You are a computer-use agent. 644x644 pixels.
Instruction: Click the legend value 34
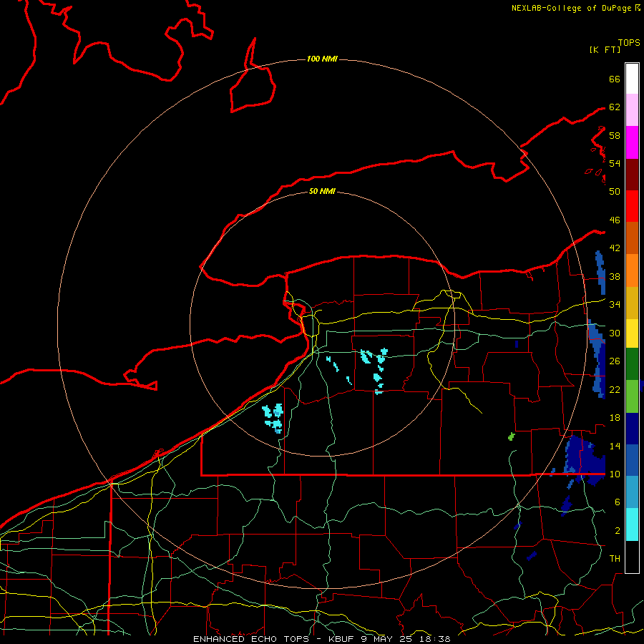(615, 305)
